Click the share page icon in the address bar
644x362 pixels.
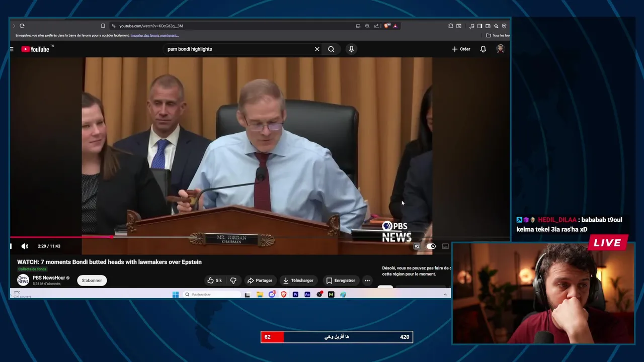376,26
